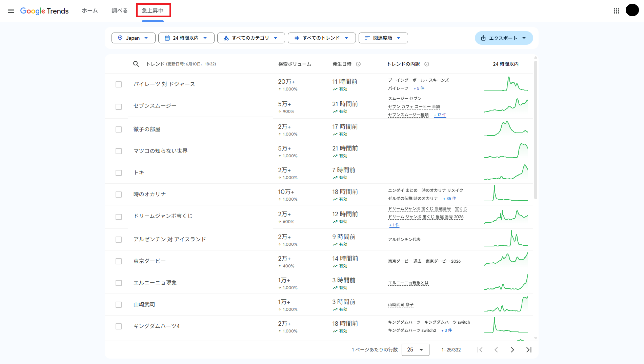The width and height of the screenshot is (644, 364).
Task: Select checkbox for トキ
Action: [x=119, y=173]
